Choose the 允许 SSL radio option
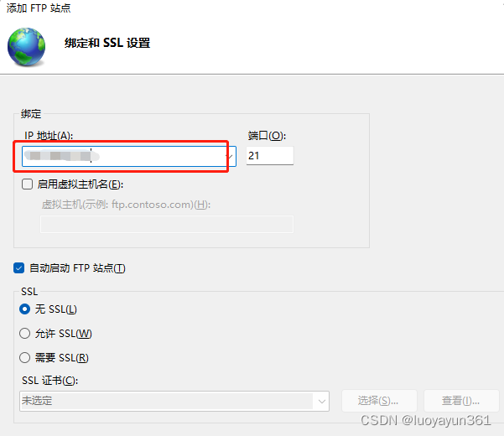Screen dimensions: 504x436 (x=25, y=333)
